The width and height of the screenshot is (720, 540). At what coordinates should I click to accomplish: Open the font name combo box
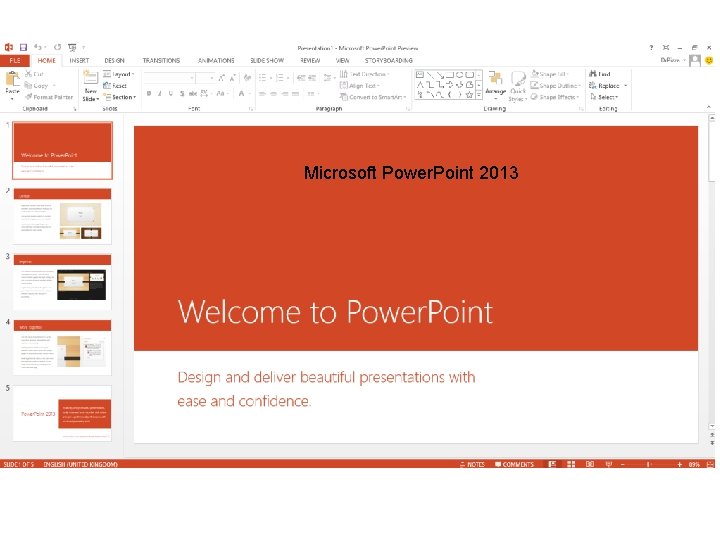[169, 78]
